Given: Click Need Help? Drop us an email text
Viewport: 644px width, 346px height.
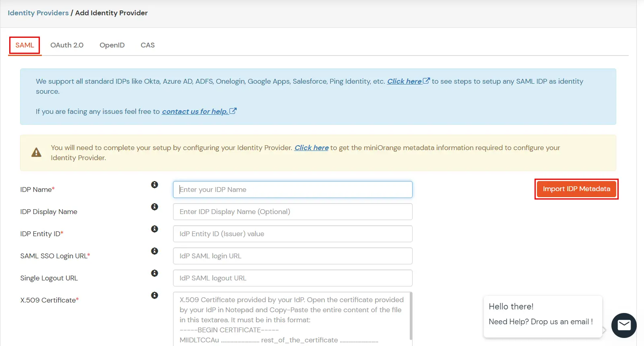Looking at the screenshot, I should 541,321.
